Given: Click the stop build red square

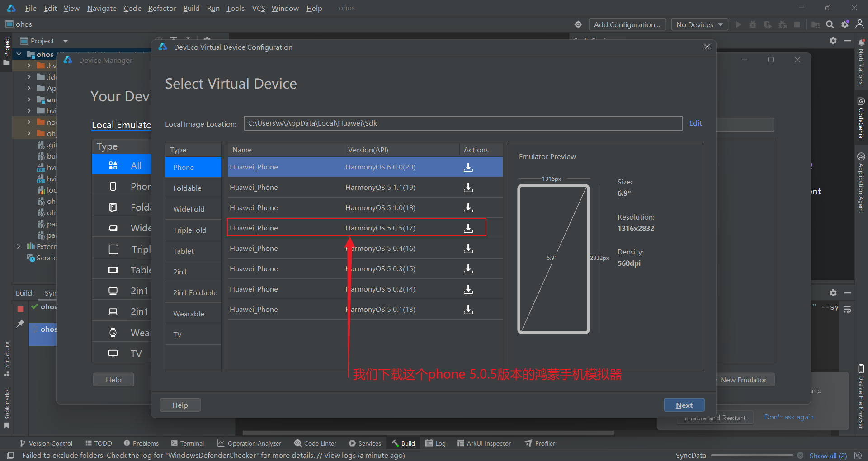Looking at the screenshot, I should tap(20, 309).
